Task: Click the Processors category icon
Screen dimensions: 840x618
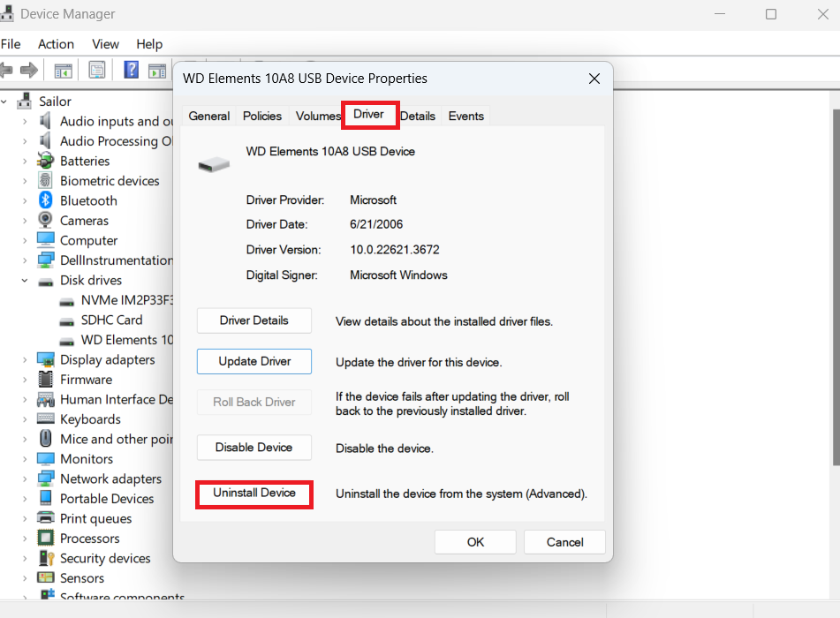Action: point(46,538)
